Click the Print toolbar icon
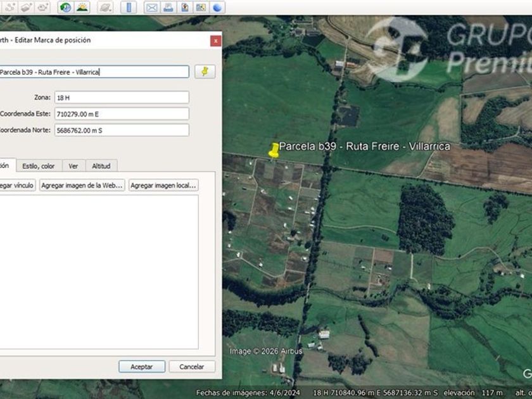 pos(168,8)
